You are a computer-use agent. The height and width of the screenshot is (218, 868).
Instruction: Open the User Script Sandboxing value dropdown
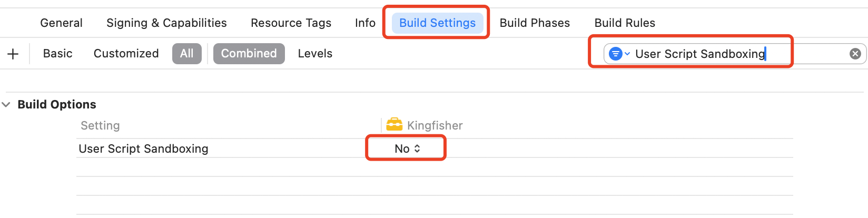(407, 149)
